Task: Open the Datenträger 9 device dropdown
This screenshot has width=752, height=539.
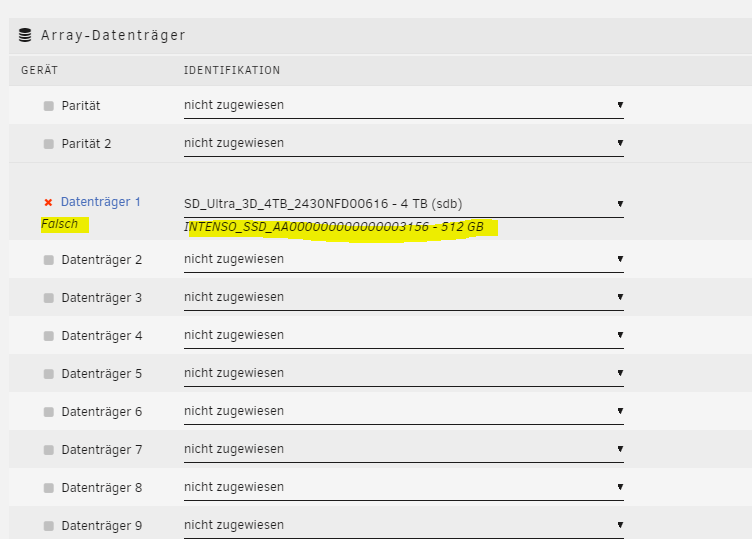Action: coord(404,525)
